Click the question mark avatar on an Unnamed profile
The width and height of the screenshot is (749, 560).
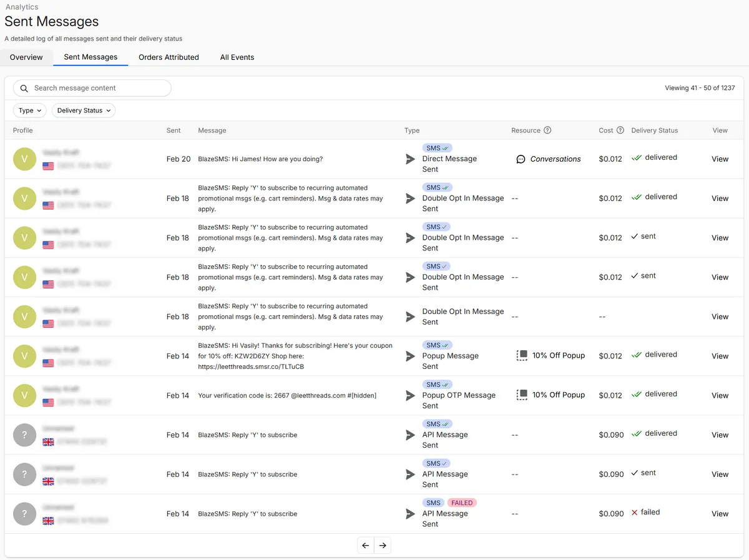[x=24, y=435]
